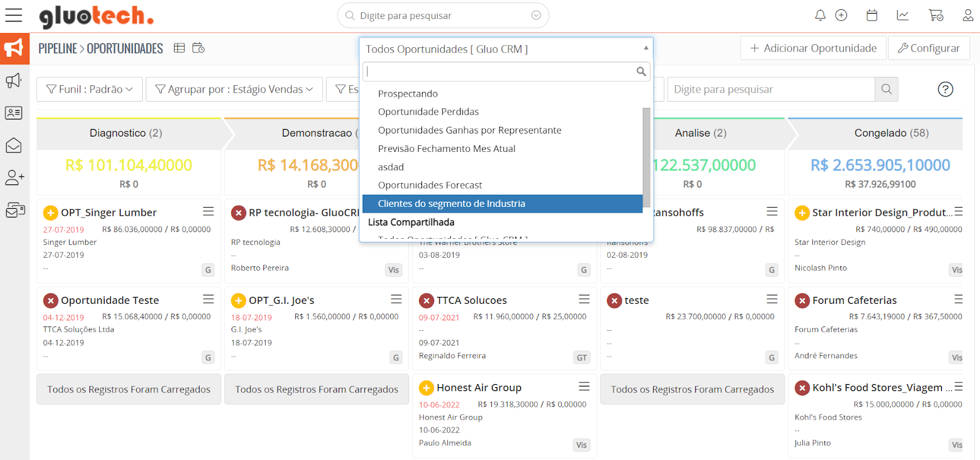
Task: Open the marketing megaphone outline icon
Action: (14, 80)
